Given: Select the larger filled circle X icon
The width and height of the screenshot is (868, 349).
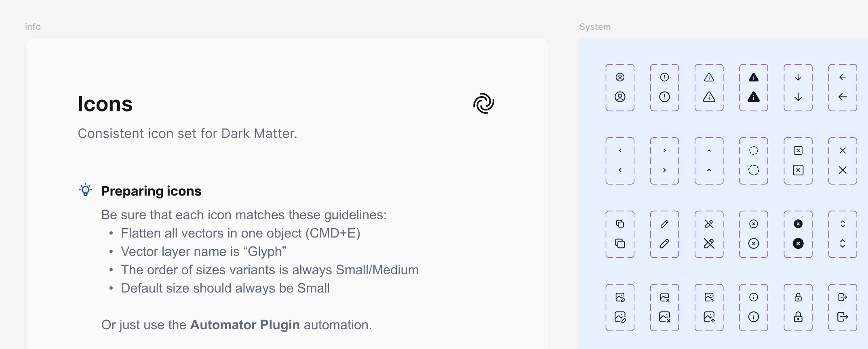Looking at the screenshot, I should point(798,244).
